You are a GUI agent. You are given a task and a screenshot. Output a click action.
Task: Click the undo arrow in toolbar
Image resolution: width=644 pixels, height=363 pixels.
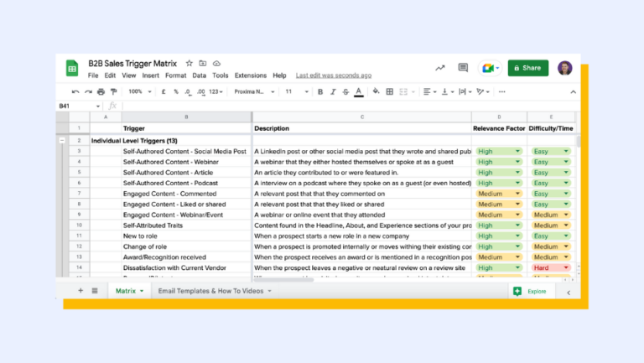75,91
